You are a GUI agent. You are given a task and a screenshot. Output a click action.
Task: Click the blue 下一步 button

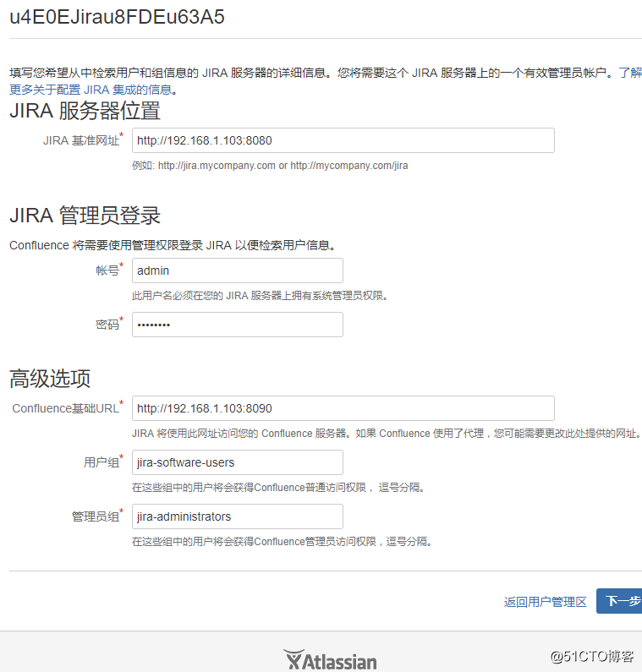pyautogui.click(x=619, y=601)
